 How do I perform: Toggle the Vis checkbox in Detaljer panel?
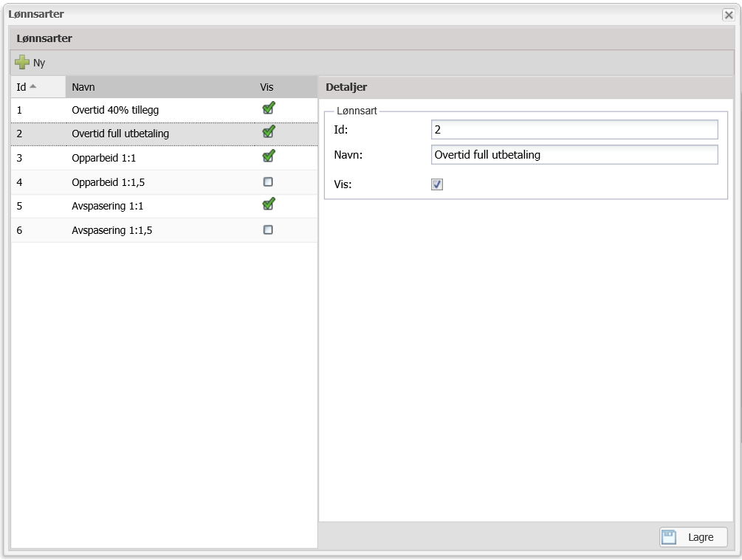[x=437, y=184]
